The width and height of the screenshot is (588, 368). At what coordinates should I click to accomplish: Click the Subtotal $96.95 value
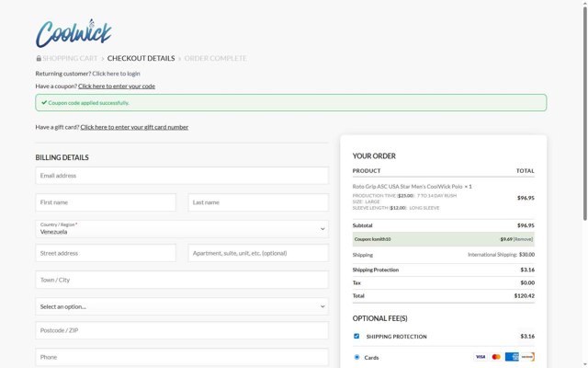pyautogui.click(x=526, y=225)
